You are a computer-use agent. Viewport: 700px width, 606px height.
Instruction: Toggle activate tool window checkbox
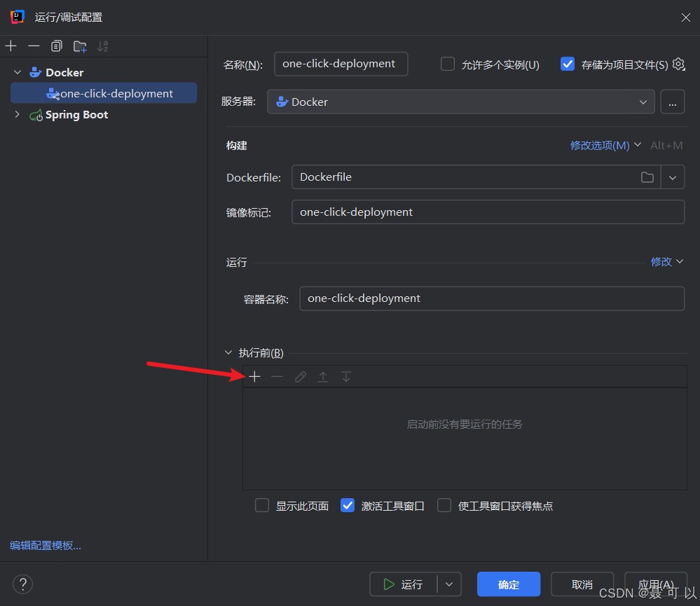point(348,506)
